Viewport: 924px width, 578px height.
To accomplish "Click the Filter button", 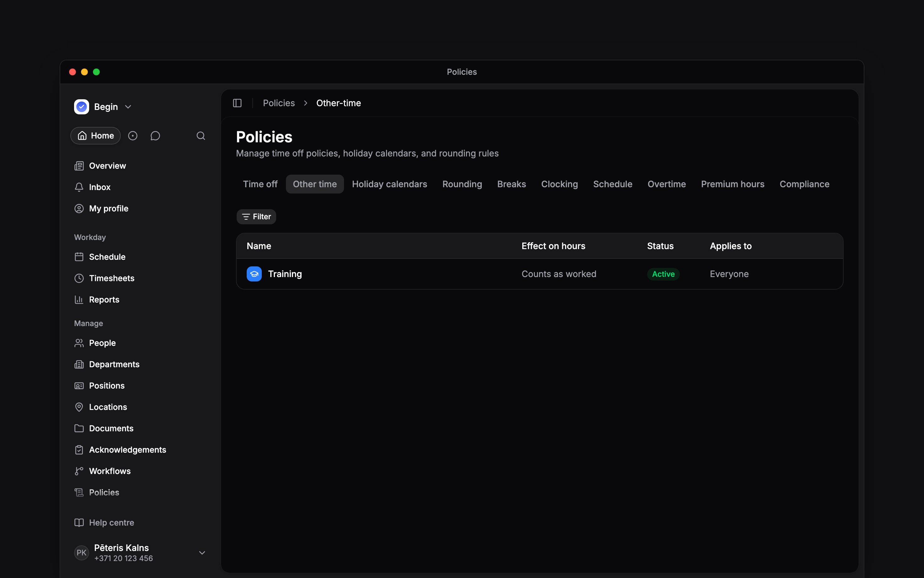I will tap(256, 217).
